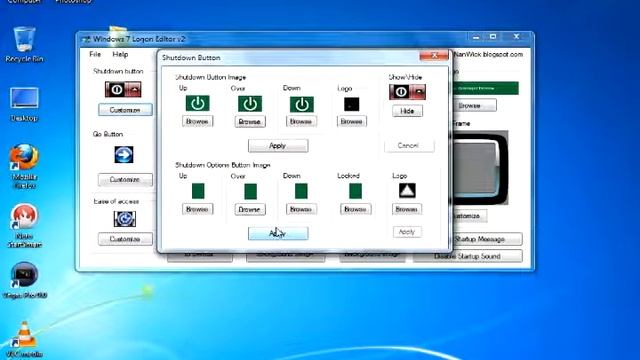Image resolution: width=640 pixels, height=360 pixels.
Task: Browse for Options Button Logo image
Action: pyautogui.click(x=407, y=209)
